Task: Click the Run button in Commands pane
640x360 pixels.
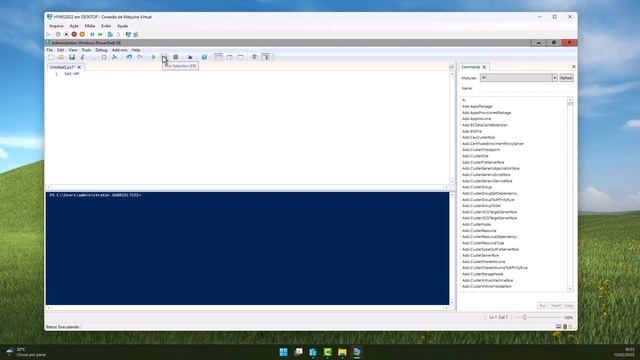Action: pos(542,306)
